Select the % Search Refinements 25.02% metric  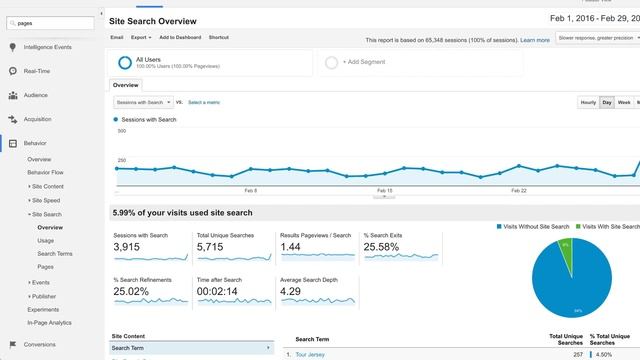click(x=151, y=292)
